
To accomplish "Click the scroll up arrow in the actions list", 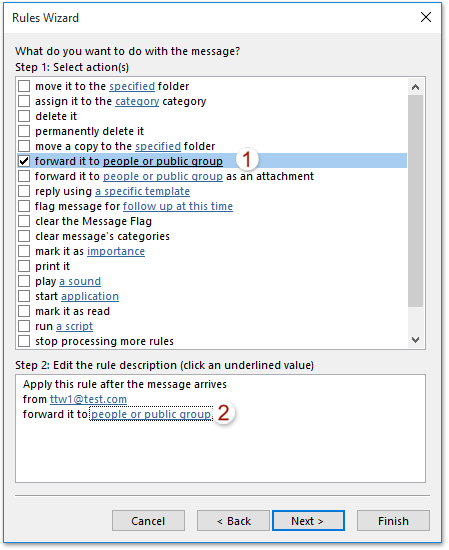I will [415, 87].
